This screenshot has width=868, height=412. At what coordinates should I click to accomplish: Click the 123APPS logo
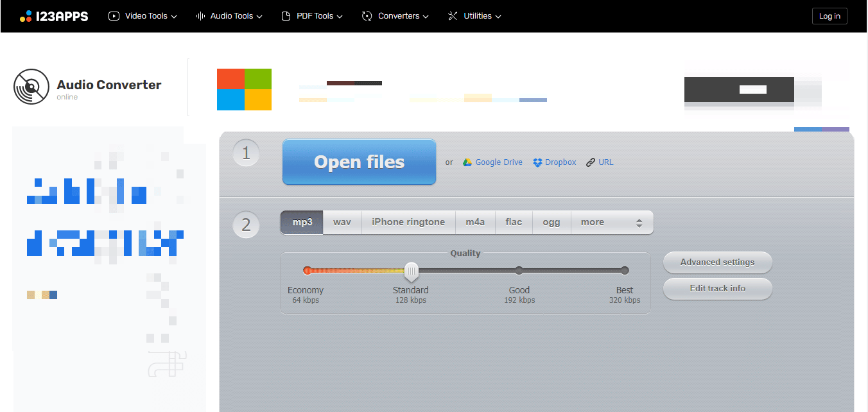pyautogui.click(x=54, y=16)
